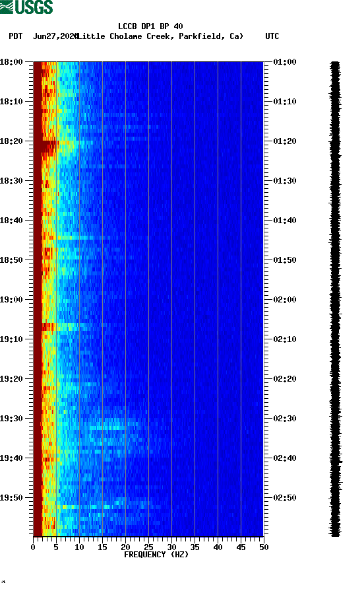Click the 19:00 PDT time label
This screenshot has height=589, width=364.
[11, 300]
